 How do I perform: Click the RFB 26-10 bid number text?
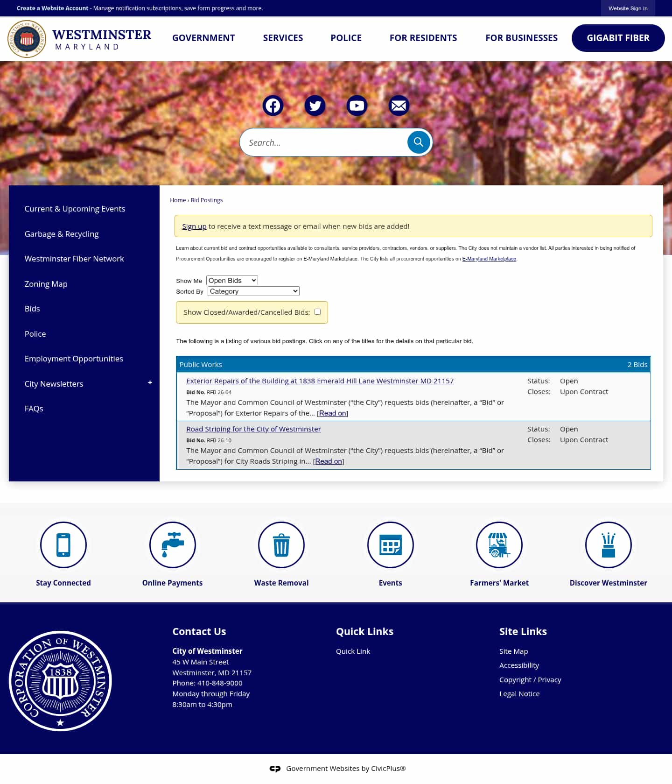(x=219, y=441)
